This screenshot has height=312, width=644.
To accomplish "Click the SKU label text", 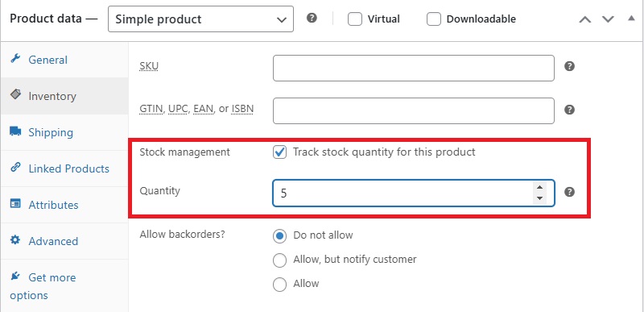I will point(149,66).
